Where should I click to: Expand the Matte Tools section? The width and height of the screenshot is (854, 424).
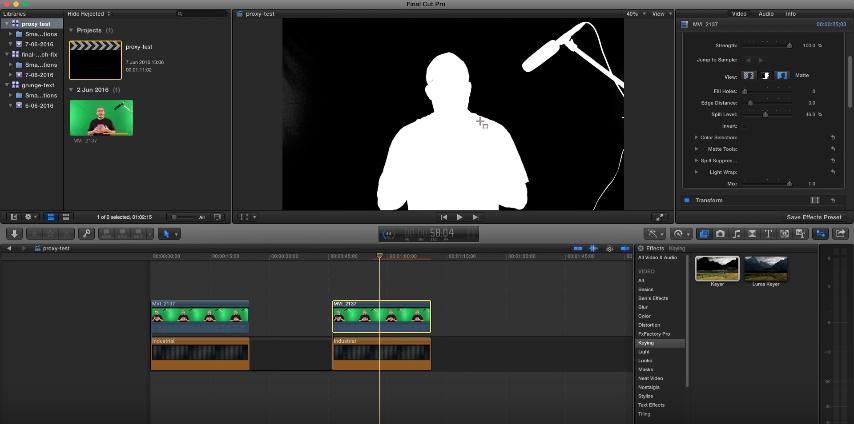pos(696,149)
